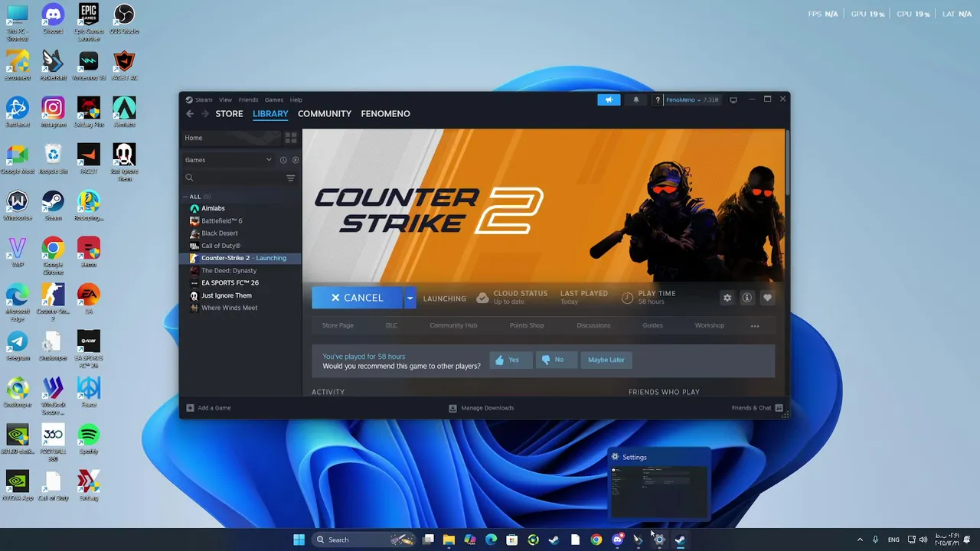Open launch options arrow beside Cancel

pyautogui.click(x=410, y=298)
